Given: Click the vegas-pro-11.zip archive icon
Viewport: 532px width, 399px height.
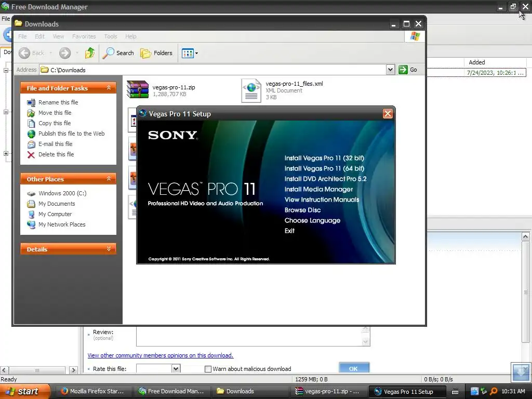Looking at the screenshot, I should pyautogui.click(x=137, y=89).
